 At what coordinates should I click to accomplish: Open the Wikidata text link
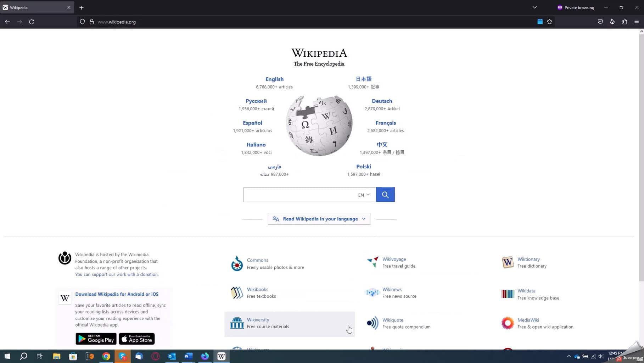pyautogui.click(x=526, y=291)
